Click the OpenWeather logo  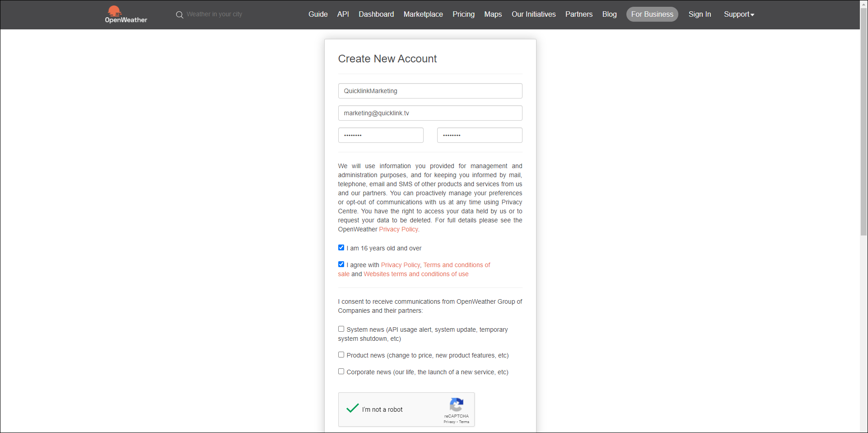126,14
